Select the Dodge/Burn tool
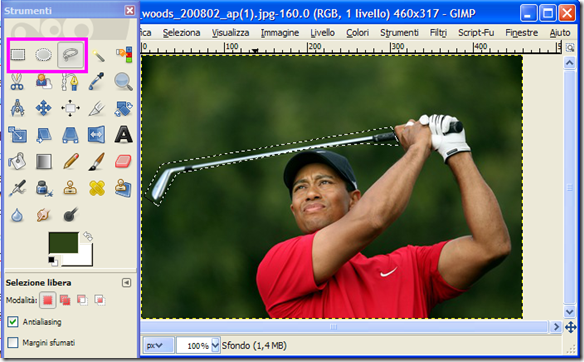Screen dimensions: 584x362 [x=70, y=215]
